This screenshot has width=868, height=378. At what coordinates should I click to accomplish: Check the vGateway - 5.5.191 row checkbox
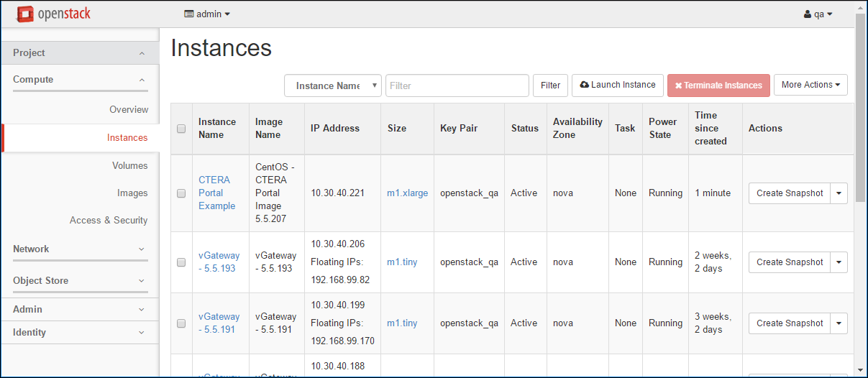(181, 323)
